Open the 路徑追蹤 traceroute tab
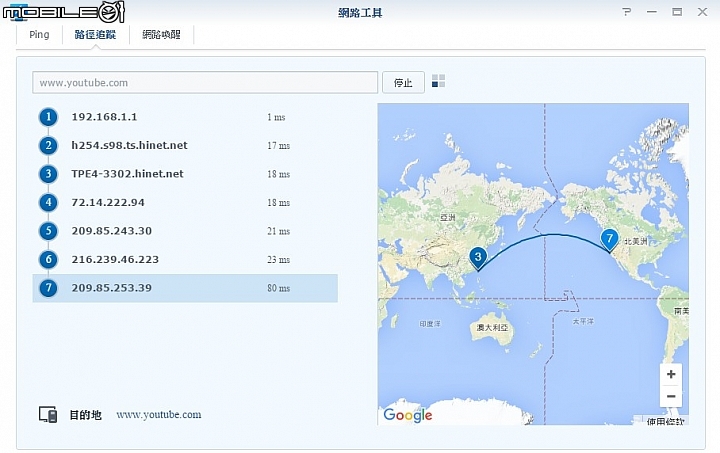This screenshot has height=453, width=720. coord(96,34)
